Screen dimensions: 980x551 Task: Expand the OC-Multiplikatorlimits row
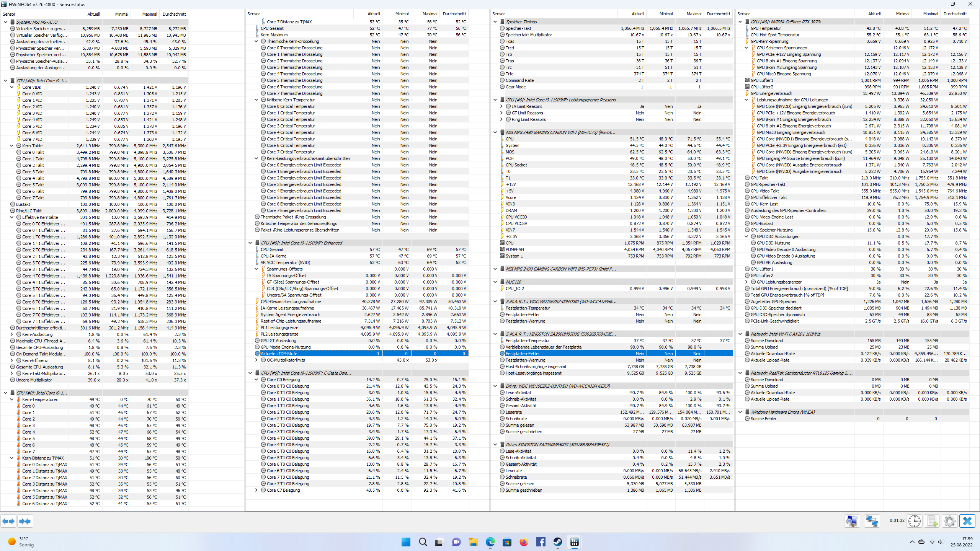tap(256, 360)
